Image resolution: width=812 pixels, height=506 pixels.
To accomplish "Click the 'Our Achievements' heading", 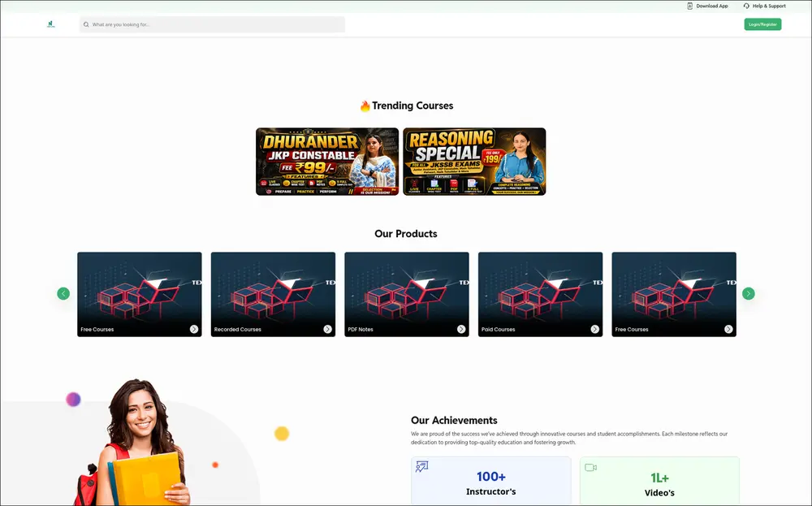I will [454, 420].
